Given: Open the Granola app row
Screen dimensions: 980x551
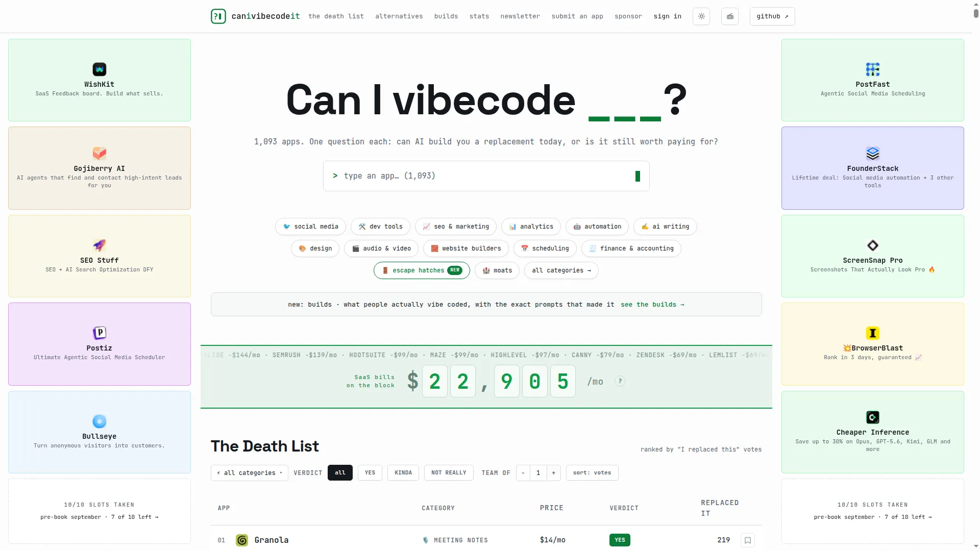Looking at the screenshot, I should coord(486,540).
